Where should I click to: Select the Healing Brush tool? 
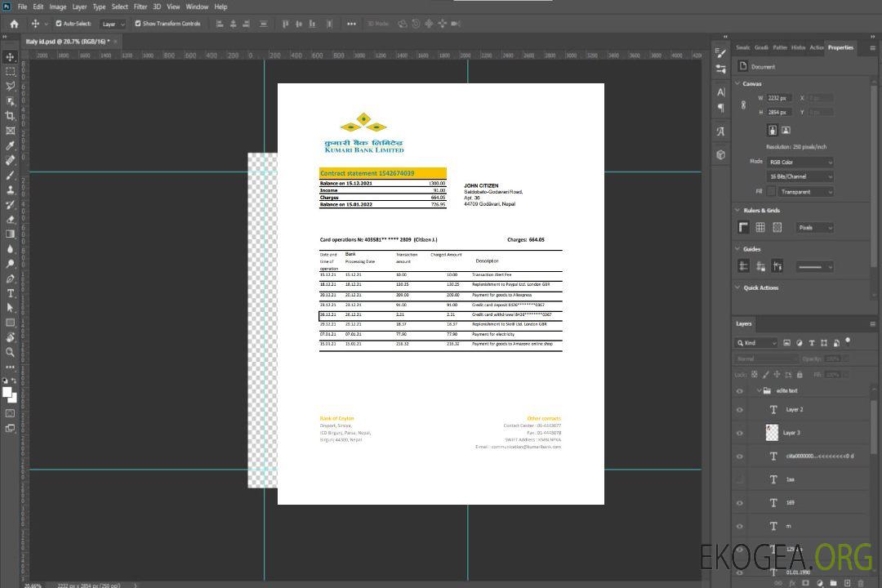[x=10, y=160]
